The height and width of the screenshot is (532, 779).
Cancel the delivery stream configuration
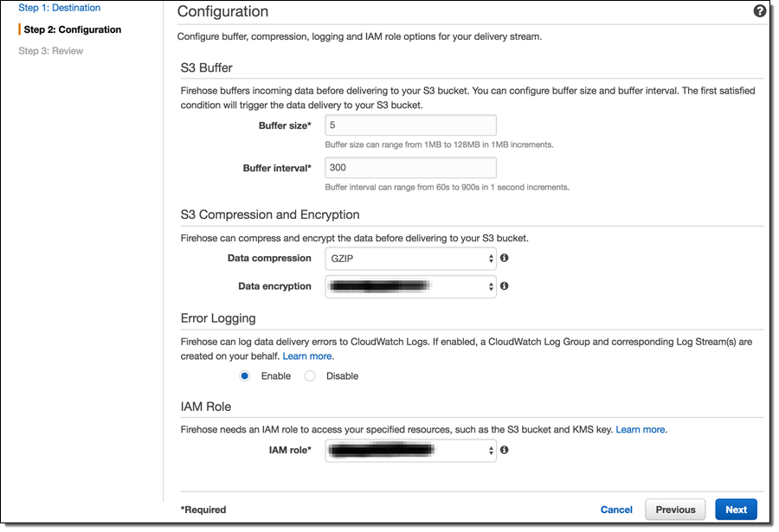[x=616, y=510]
